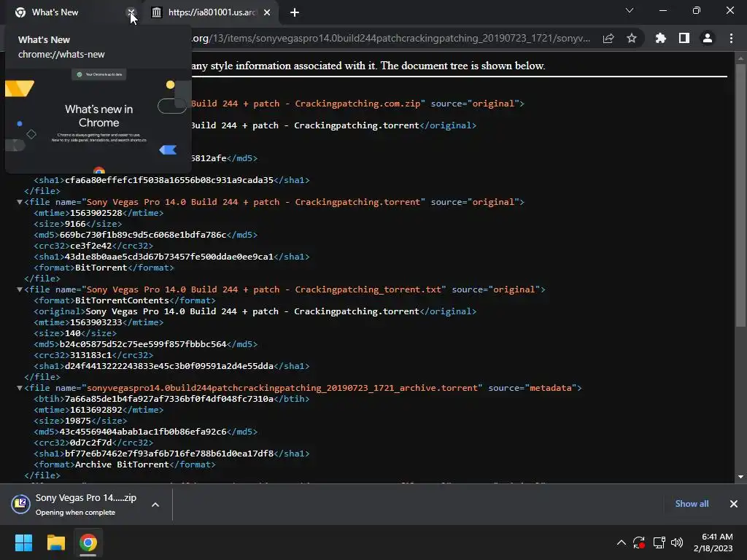This screenshot has height=560, width=747.
Task: Click sha1 value d24f4413222243833e45c3b0f09591a2d4e55dda
Action: pos(169,366)
